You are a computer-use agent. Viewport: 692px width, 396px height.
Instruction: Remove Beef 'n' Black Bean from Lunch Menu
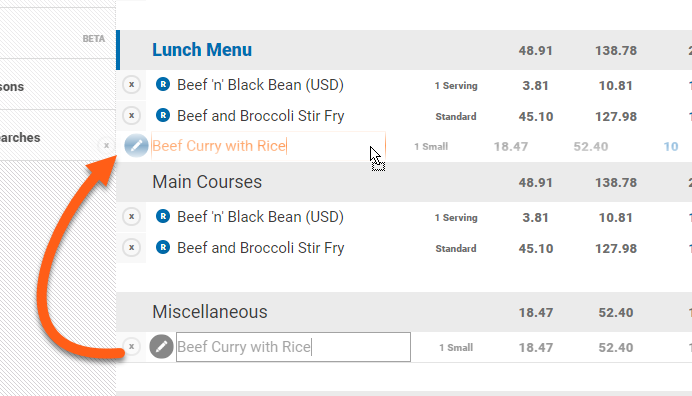132,84
